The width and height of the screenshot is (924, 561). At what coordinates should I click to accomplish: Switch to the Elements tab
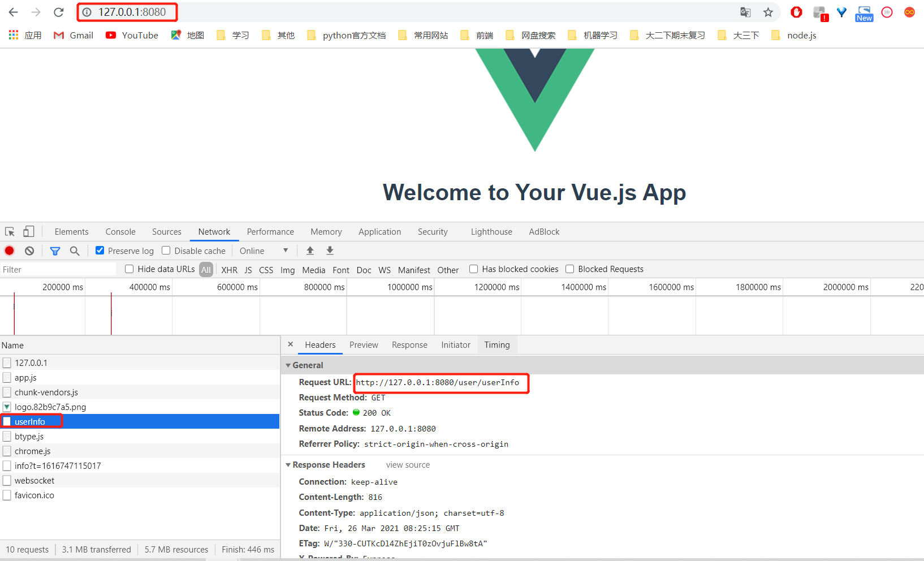71,232
